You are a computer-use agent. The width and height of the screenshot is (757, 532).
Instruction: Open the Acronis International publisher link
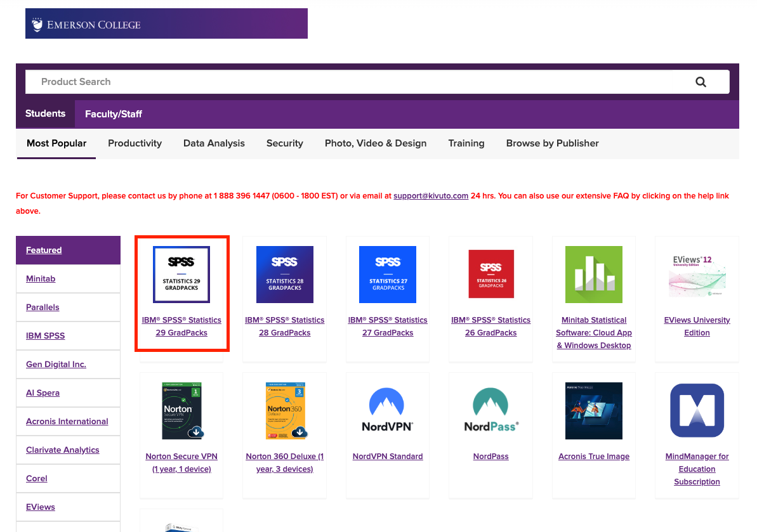pyautogui.click(x=67, y=421)
